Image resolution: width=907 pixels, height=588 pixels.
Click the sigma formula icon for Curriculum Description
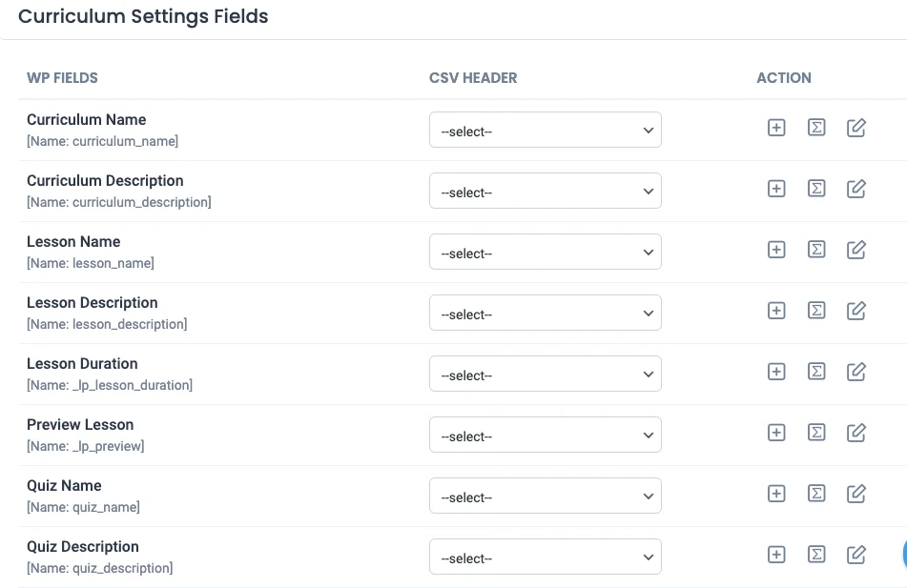816,189
